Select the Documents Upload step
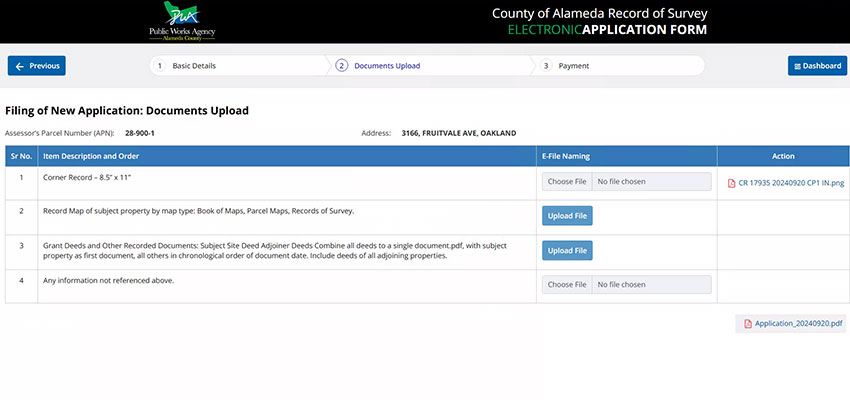850x400 pixels. pyautogui.click(x=387, y=66)
